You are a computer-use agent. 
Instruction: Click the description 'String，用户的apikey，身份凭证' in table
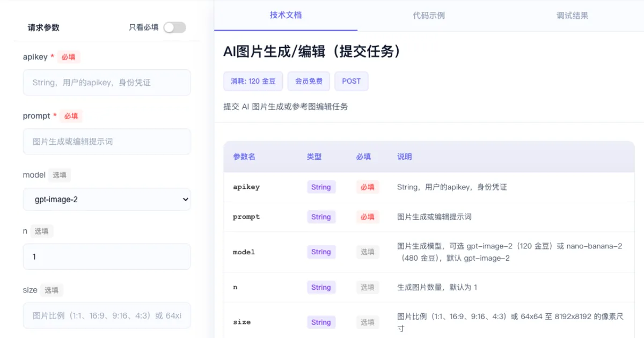click(x=452, y=187)
